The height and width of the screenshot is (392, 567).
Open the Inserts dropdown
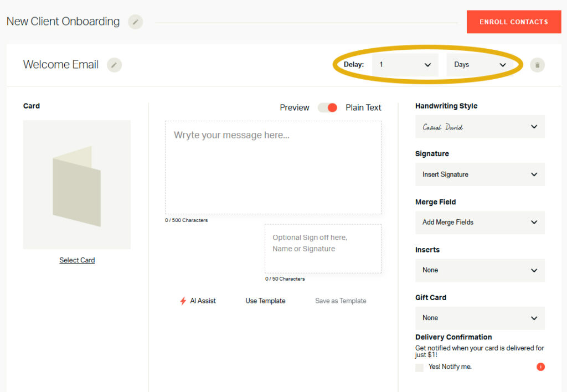(480, 270)
